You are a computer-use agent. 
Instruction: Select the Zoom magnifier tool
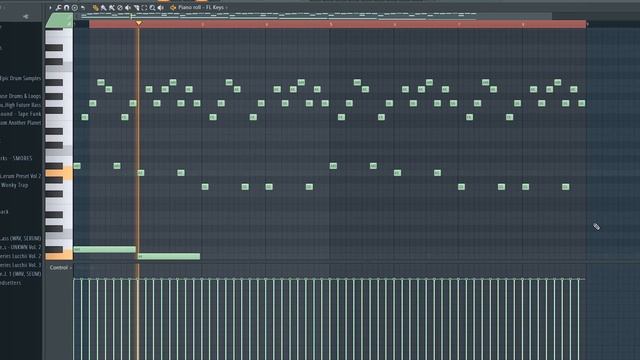[152, 7]
